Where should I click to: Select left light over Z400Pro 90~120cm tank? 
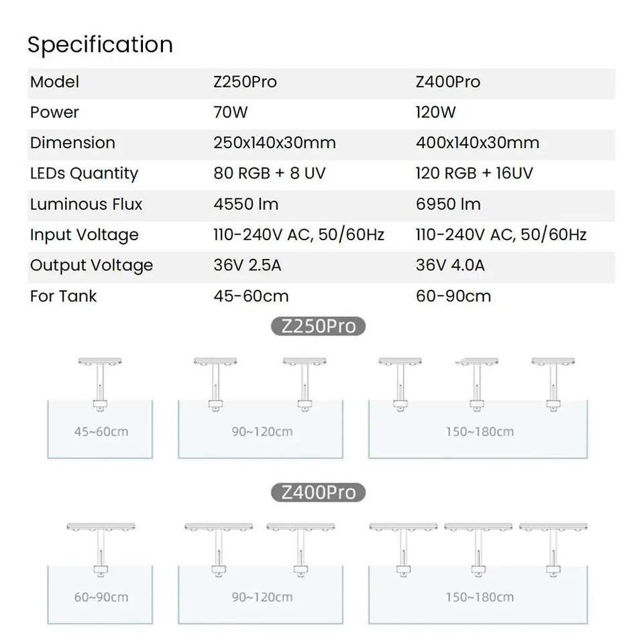219,527
